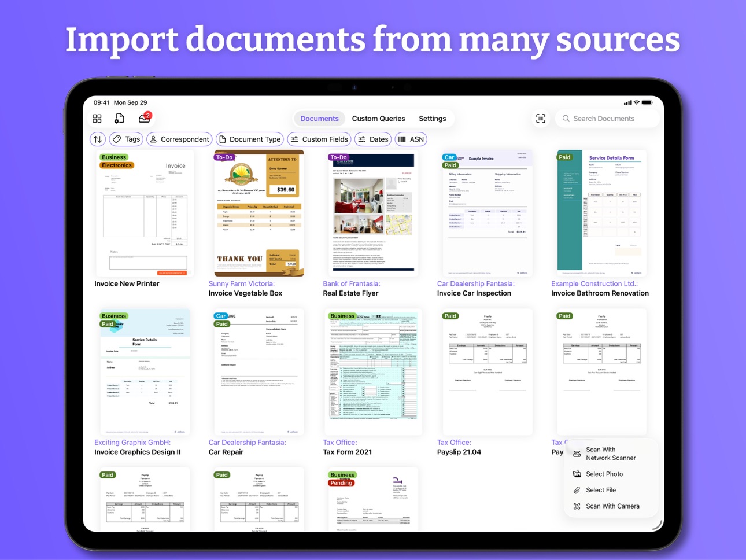Open the inbox tray with badge 2
746x560 pixels.
point(145,117)
